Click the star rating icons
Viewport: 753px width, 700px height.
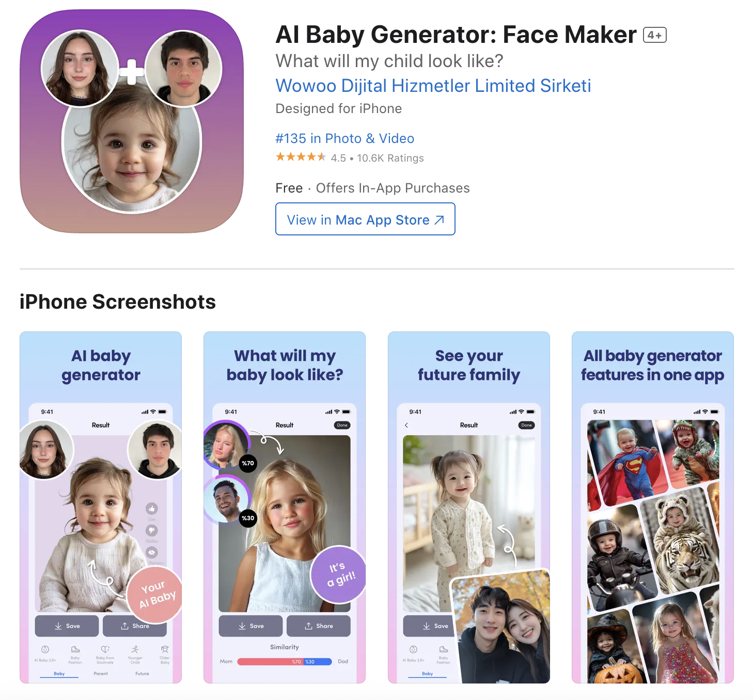click(x=301, y=157)
